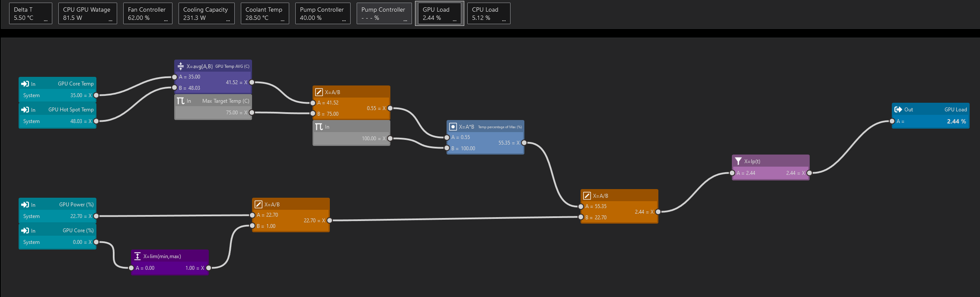This screenshot has height=297, width=980.
Task: Click the filter funnel icon on X=lp(t) node
Action: click(x=738, y=161)
